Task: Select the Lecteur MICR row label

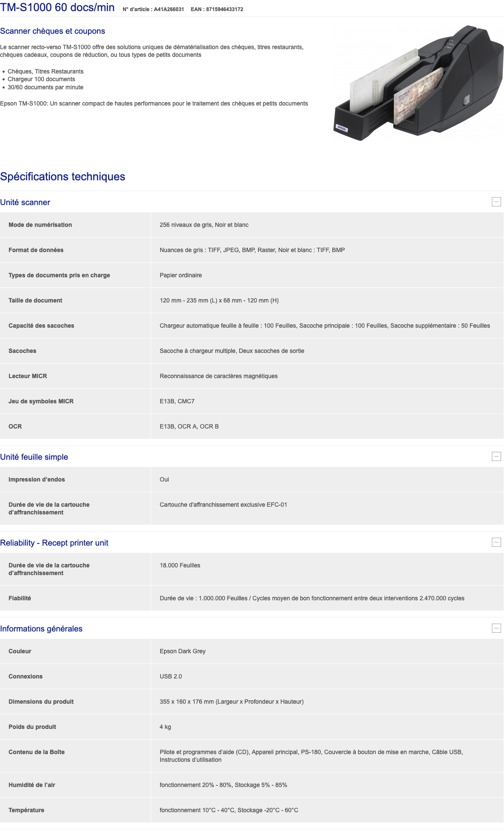Action: point(28,376)
